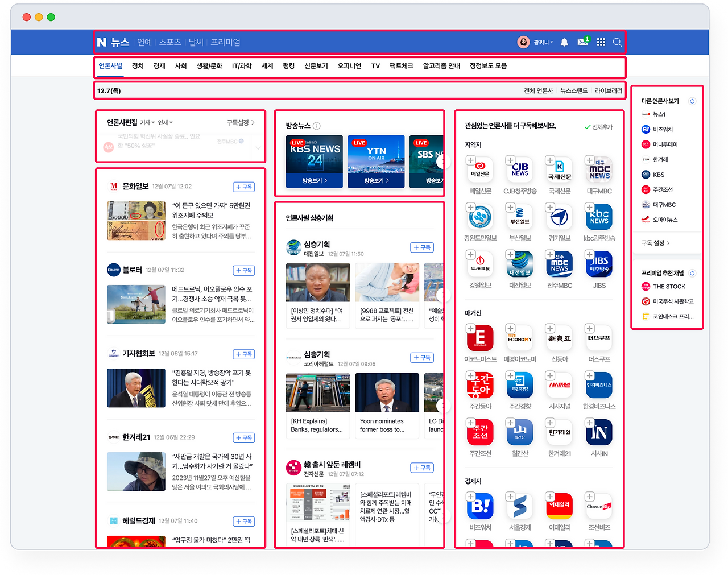Subscribe to 코리아헤럴드 심층기획 section
The width and height of the screenshot is (728, 575).
422,358
